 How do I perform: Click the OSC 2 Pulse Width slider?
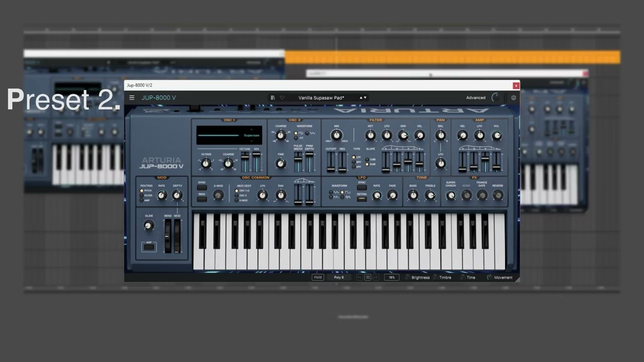click(x=298, y=162)
